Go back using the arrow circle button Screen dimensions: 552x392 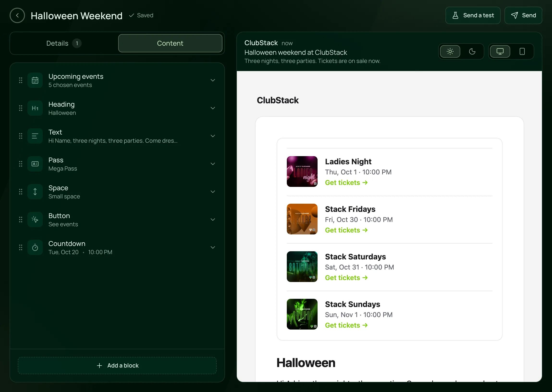coord(17,15)
